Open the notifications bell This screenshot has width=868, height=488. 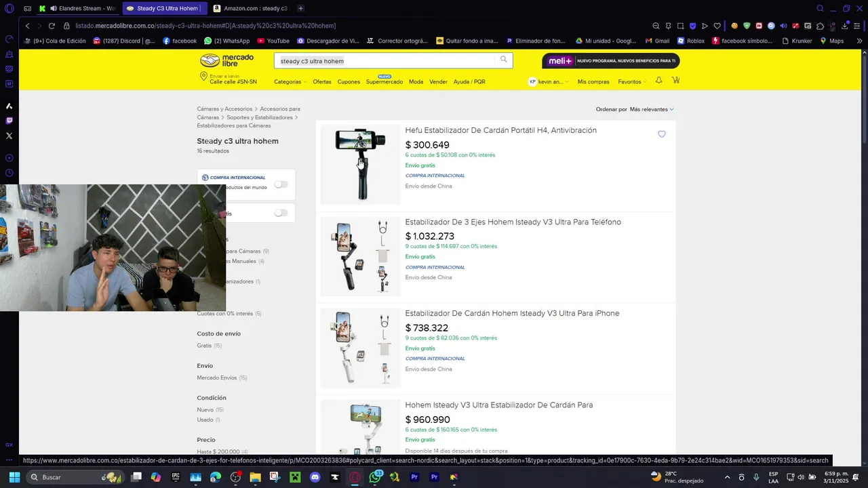658,81
